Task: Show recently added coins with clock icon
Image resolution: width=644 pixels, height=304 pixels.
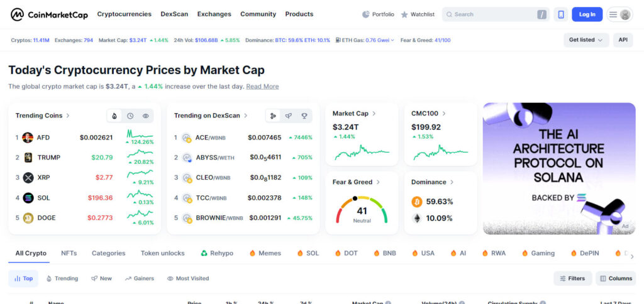Action: 130,116
